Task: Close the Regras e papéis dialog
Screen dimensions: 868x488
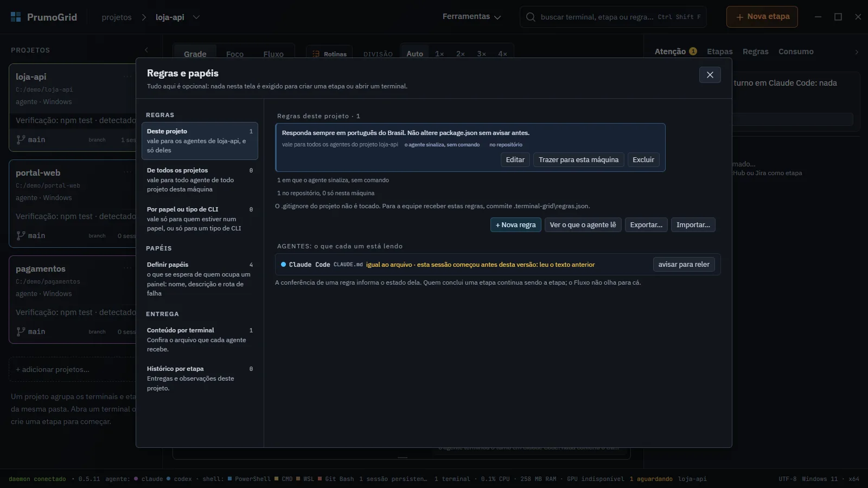Action: [x=710, y=75]
